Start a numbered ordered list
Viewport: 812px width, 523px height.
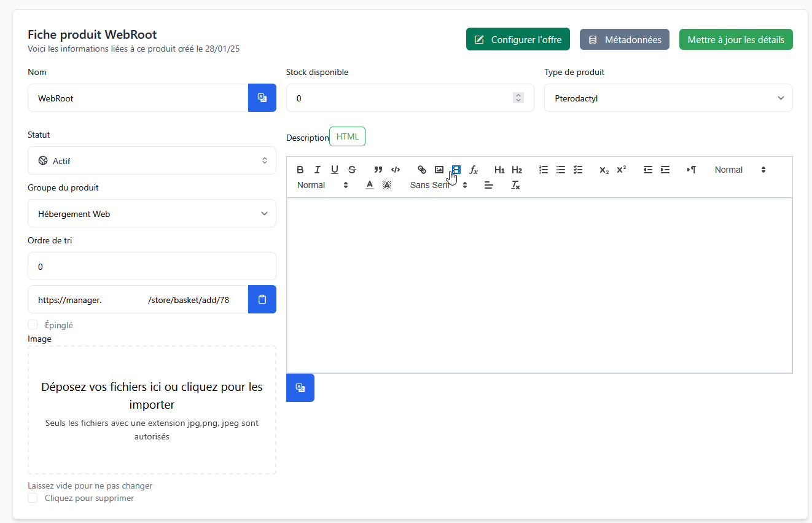coord(544,170)
